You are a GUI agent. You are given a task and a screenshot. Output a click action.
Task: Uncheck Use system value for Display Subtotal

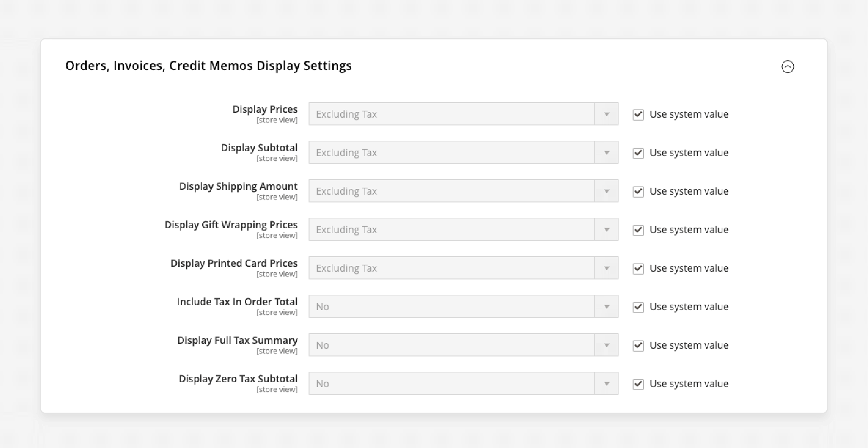tap(638, 153)
